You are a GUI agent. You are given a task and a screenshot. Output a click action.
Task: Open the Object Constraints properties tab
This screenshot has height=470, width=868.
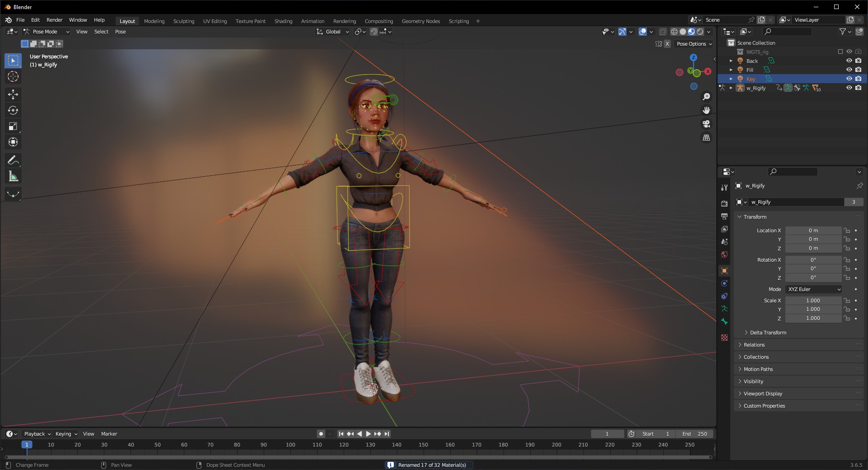(724, 296)
